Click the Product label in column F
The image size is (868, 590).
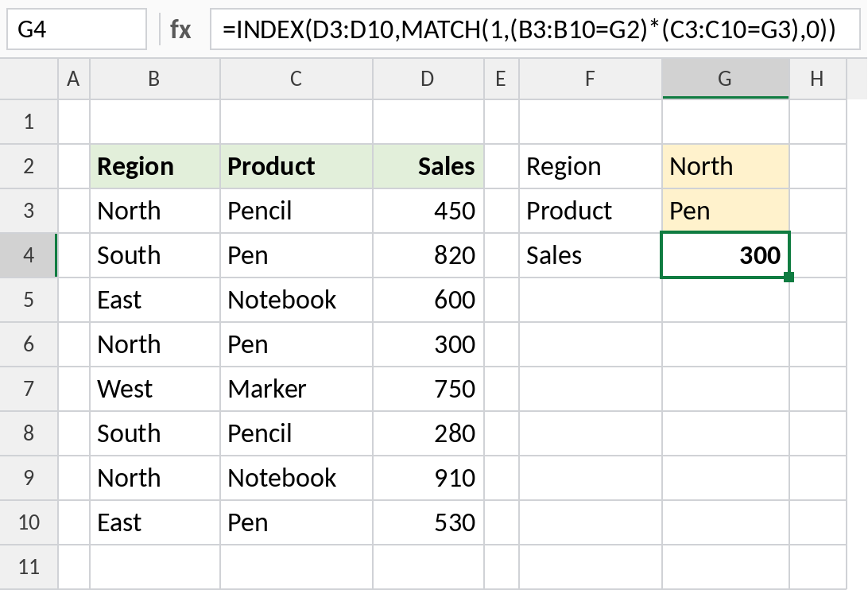point(590,211)
